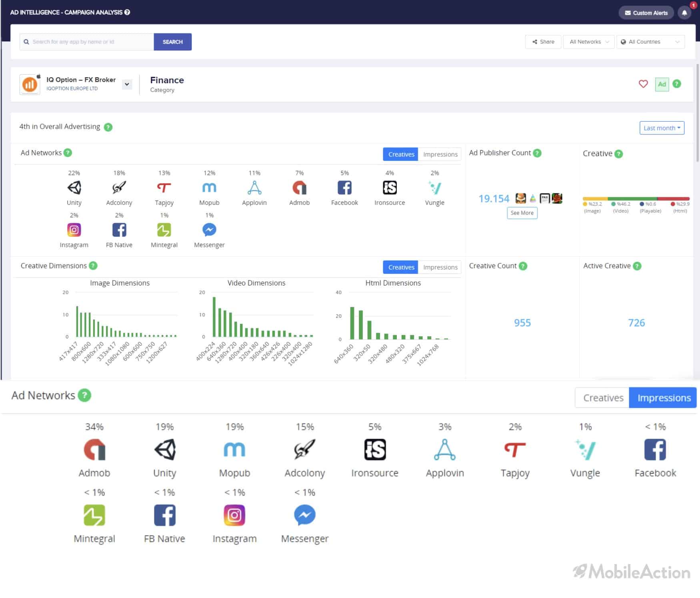Click the yellow Image segment of creative bar

pyautogui.click(x=595, y=199)
